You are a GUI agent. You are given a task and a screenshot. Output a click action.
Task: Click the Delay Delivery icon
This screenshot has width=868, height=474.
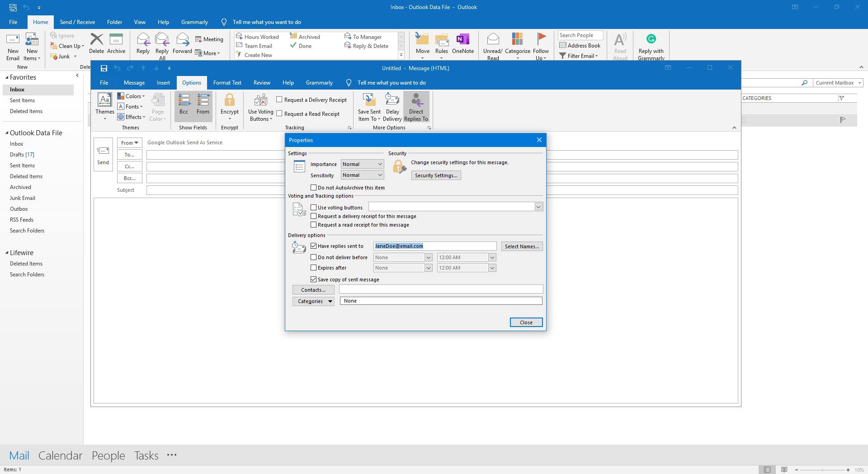[x=392, y=100]
